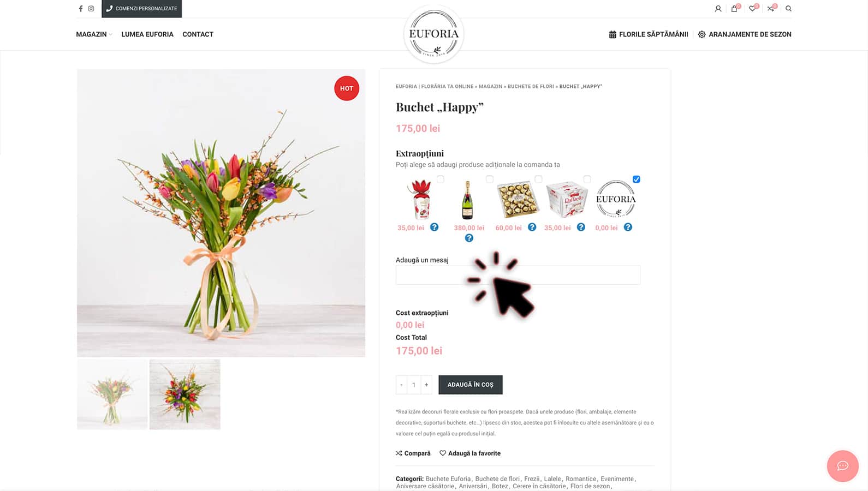Decrease quantity with the minus button
Screen dimensions: 868x491
click(401, 385)
